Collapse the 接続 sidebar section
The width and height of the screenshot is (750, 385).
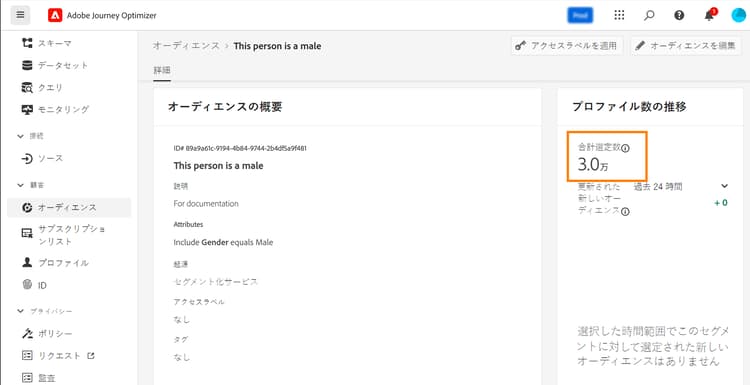pos(20,136)
